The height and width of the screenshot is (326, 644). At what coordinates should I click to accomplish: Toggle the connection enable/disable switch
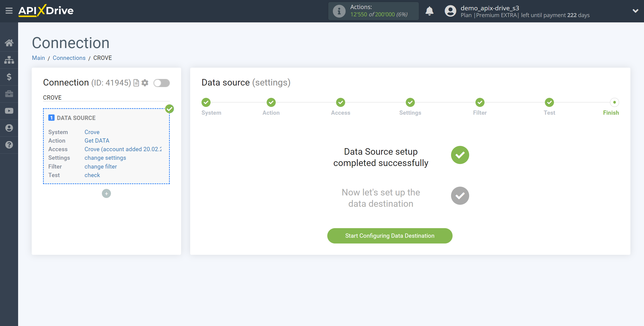(161, 83)
